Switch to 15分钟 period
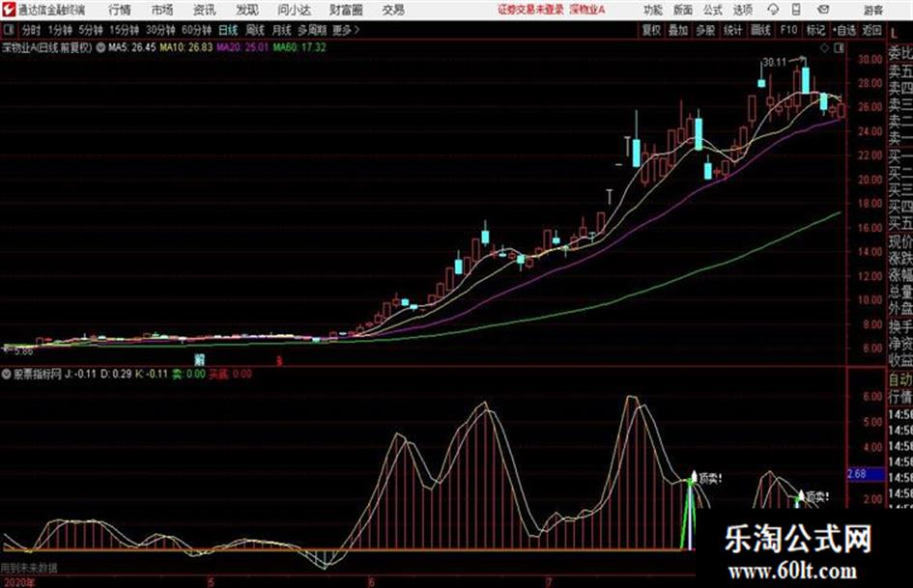 click(x=125, y=30)
